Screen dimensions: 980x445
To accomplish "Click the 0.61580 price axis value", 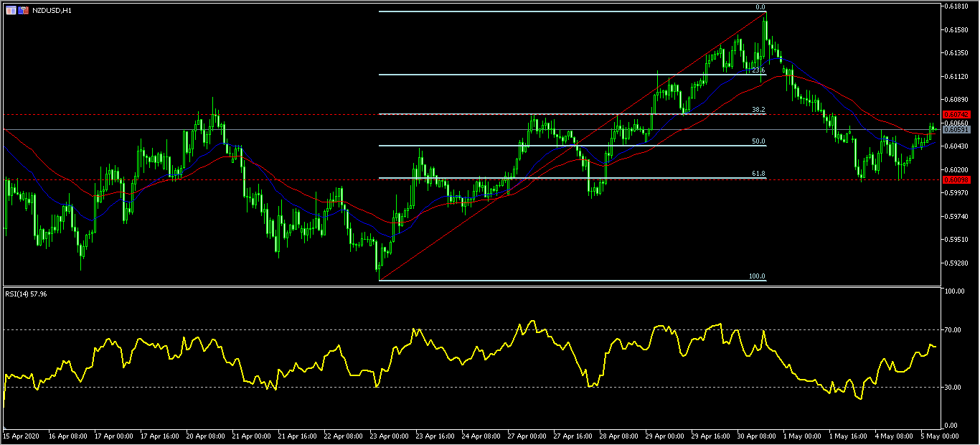I will point(957,29).
